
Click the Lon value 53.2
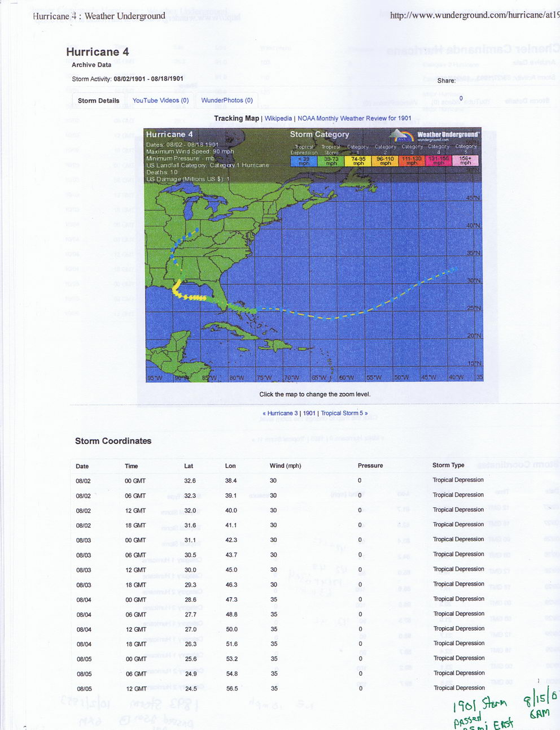pos(232,659)
